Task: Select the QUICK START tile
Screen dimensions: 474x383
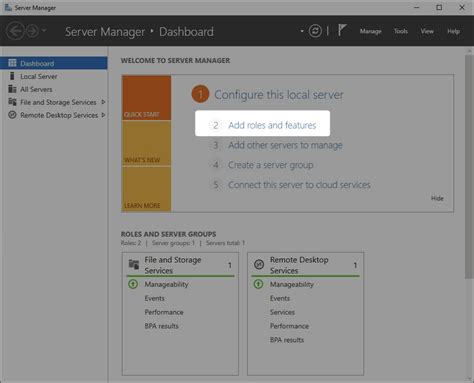Action: point(146,98)
